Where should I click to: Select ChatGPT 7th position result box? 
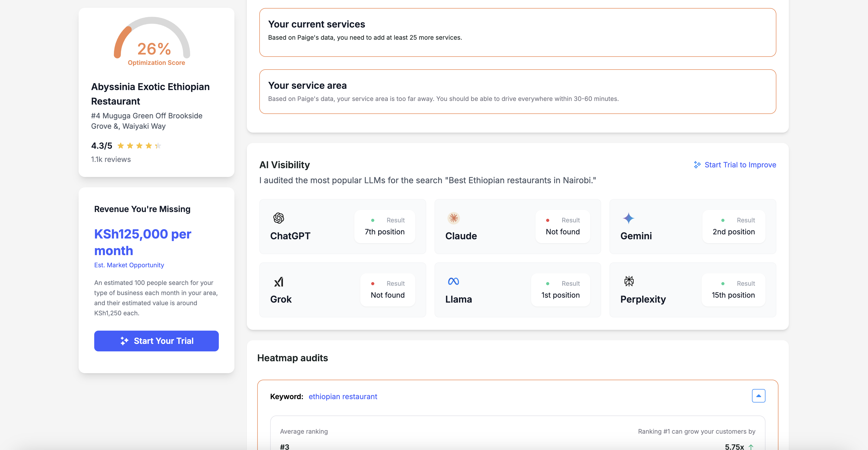click(x=384, y=226)
